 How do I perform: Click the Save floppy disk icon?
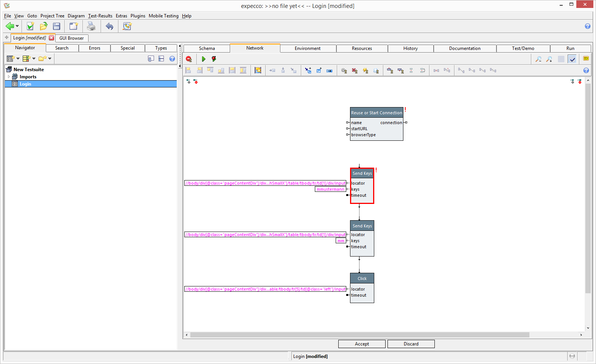(57, 26)
